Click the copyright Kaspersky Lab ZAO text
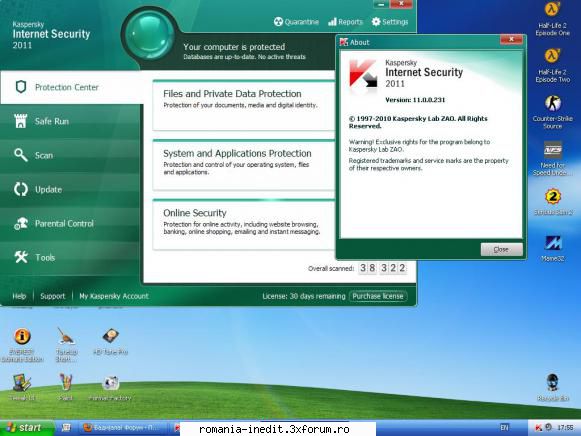Viewport: 581px width, 436px height. pos(418,122)
